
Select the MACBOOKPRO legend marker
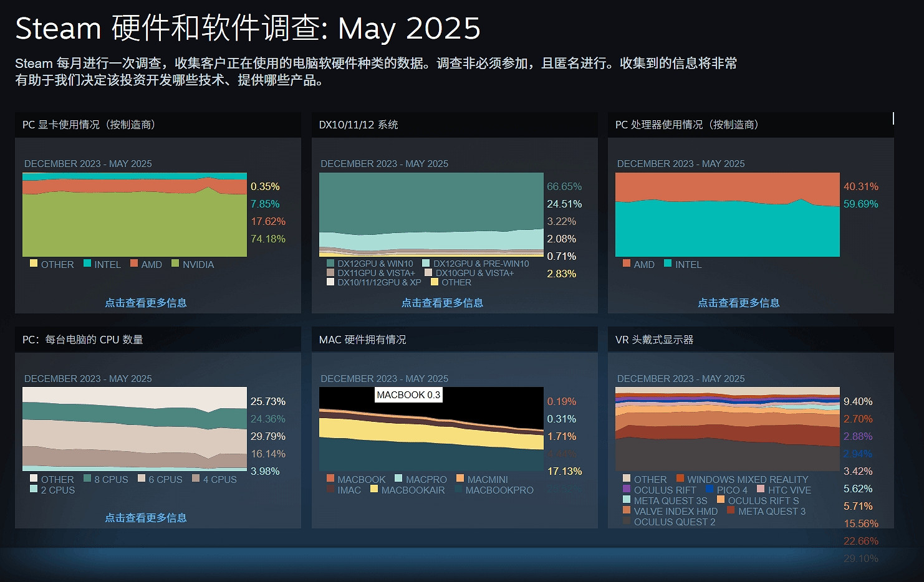point(459,490)
